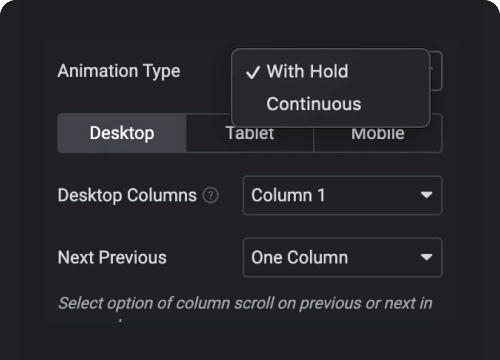
Task: Click the Animation Type label
Action: 119,71
